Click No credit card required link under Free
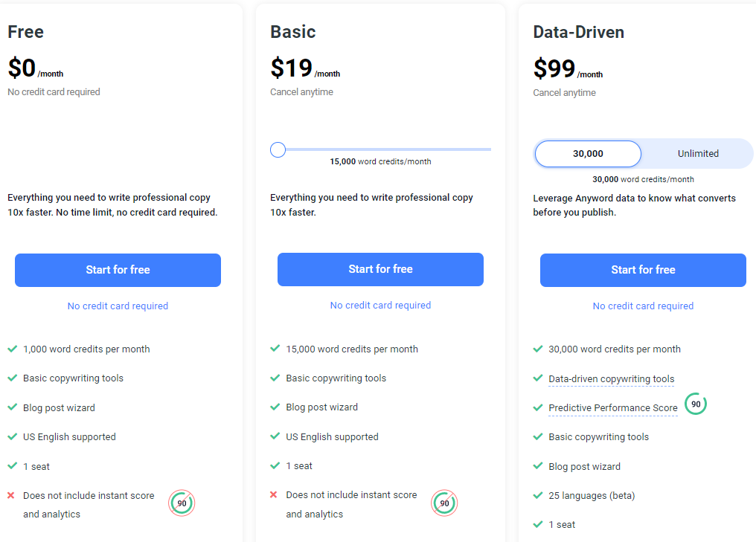 [x=118, y=306]
